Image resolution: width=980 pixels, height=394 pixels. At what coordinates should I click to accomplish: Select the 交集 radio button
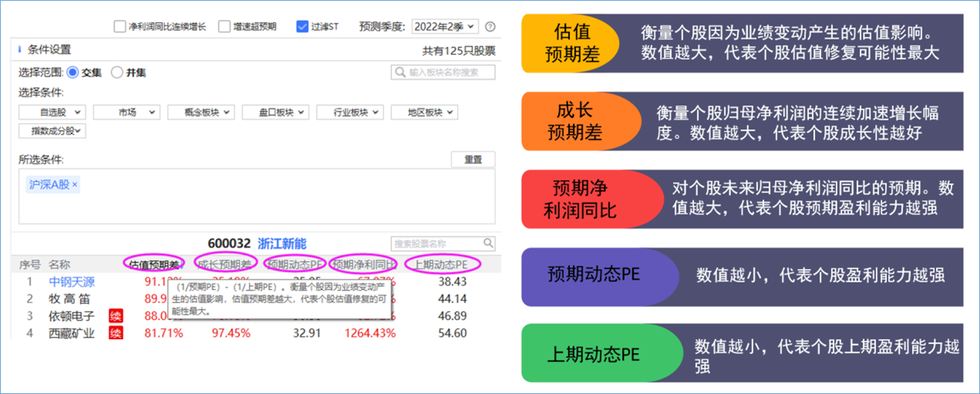coord(72,72)
